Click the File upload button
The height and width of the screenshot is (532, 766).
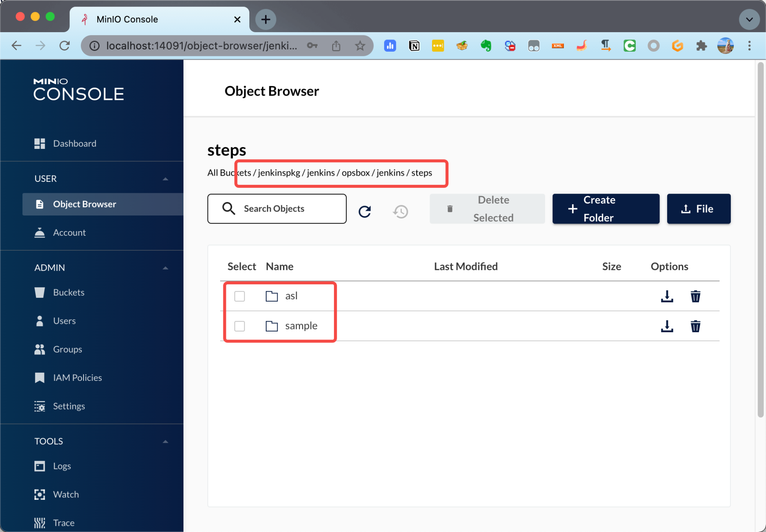click(698, 209)
